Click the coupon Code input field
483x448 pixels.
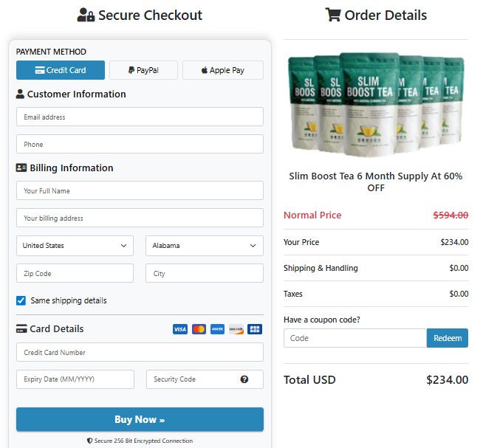coord(354,338)
